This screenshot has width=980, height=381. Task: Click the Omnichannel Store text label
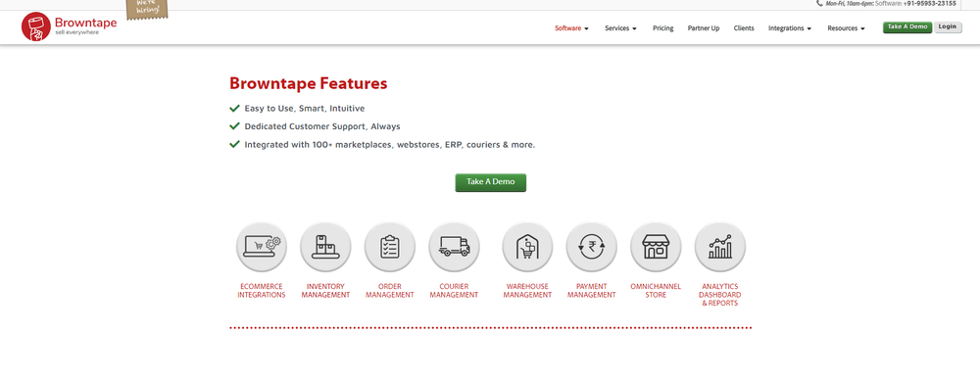point(656,291)
